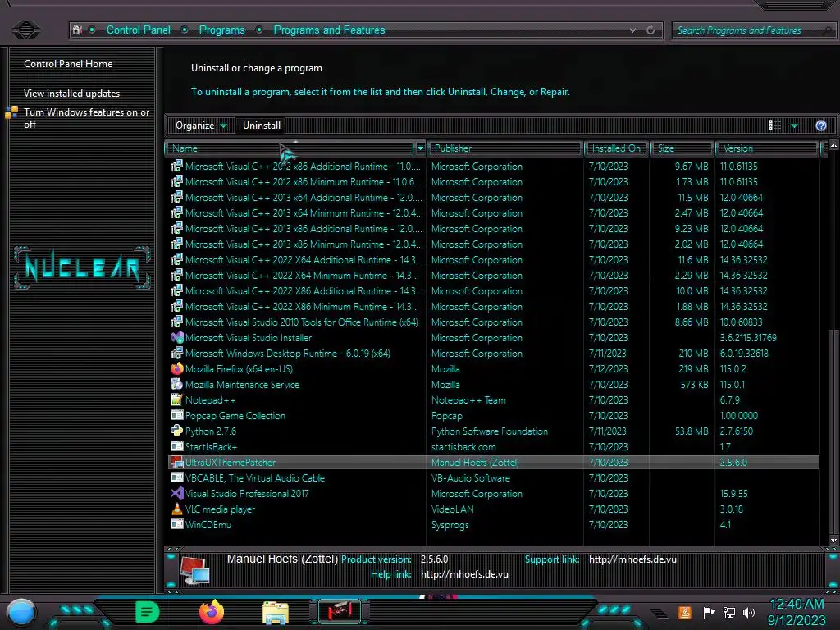Click the scrollbar up arrow of list
The width and height of the screenshot is (840, 630).
(x=833, y=146)
